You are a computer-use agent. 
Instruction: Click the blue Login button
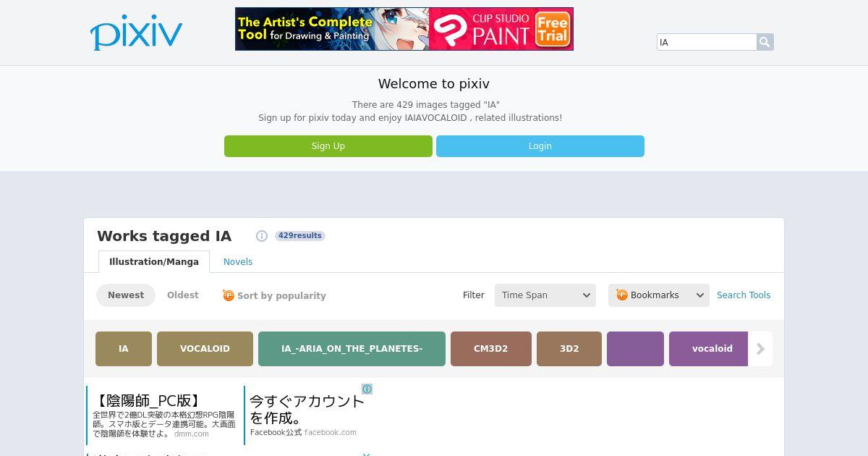(x=540, y=146)
